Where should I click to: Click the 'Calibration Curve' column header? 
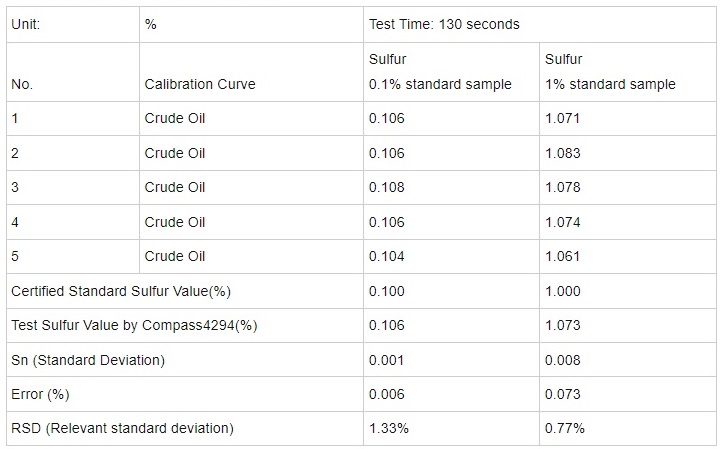[x=200, y=85]
